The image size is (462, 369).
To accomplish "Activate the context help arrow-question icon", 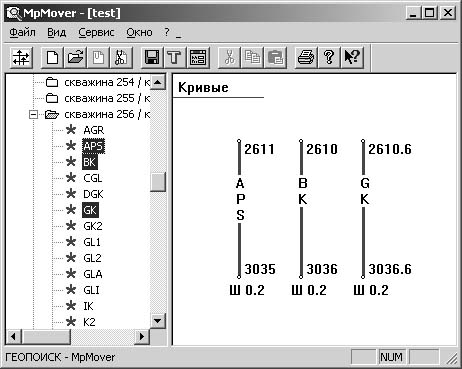I will tap(352, 58).
